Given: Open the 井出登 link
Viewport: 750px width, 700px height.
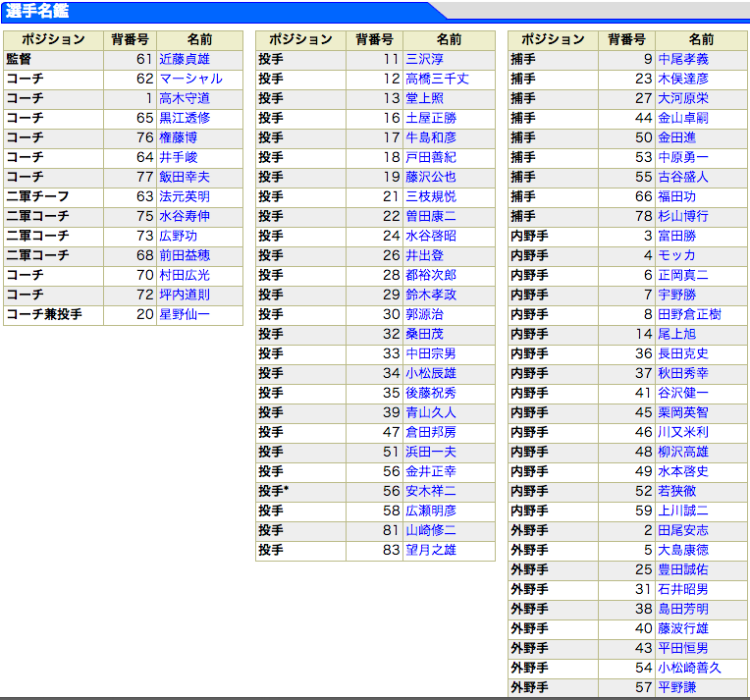Looking at the screenshot, I should 425,255.
